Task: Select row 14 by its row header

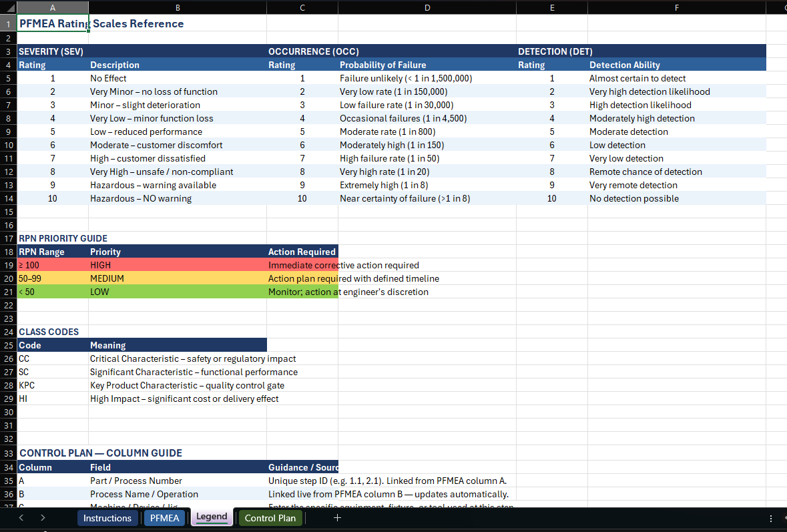Action: click(x=9, y=198)
